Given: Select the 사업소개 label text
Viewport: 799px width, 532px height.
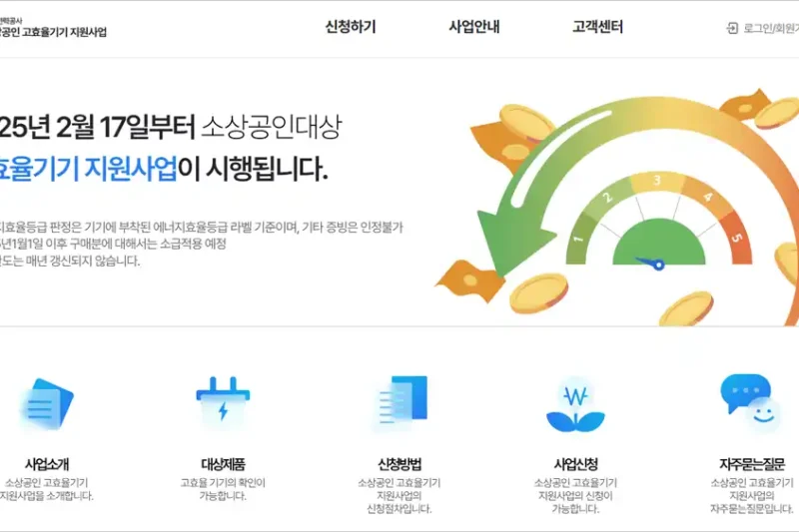Looking at the screenshot, I should click(x=46, y=464).
